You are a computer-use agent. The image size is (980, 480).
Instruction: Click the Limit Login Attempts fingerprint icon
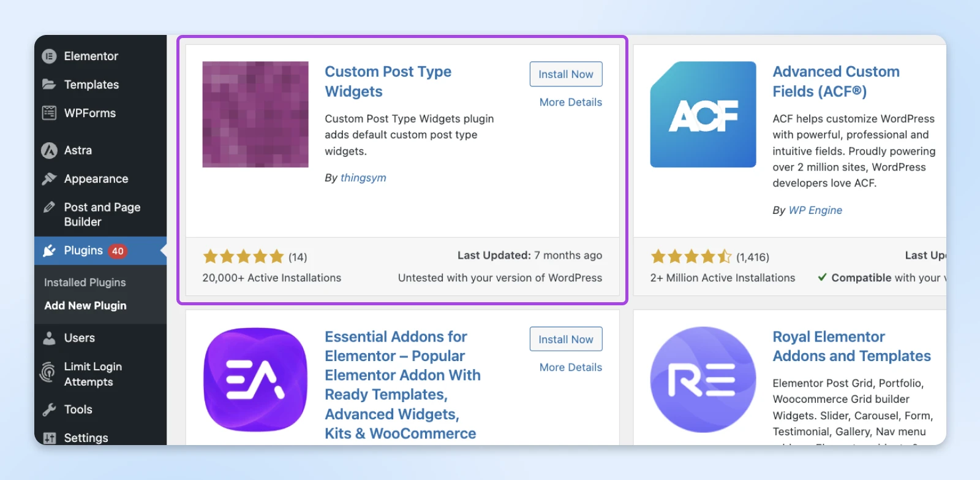point(48,373)
